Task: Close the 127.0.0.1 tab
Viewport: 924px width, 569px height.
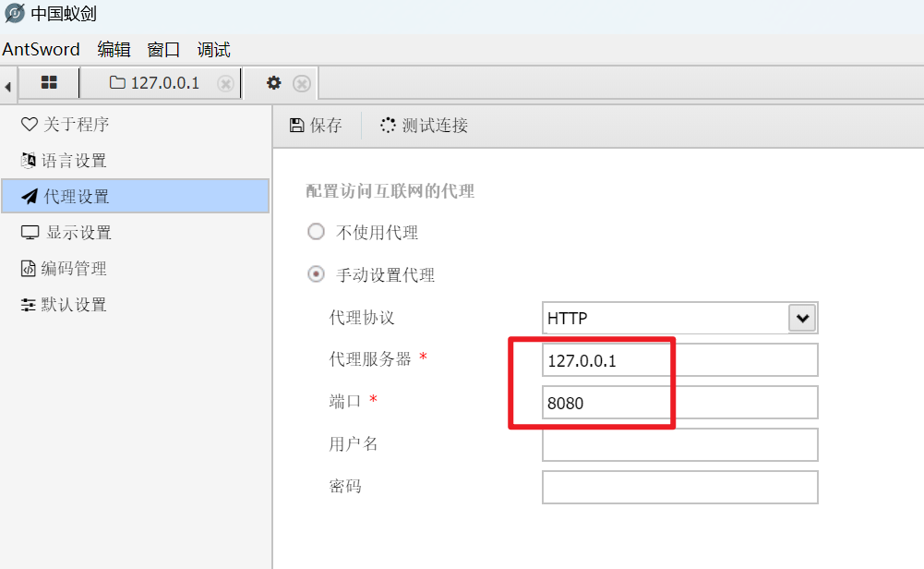Action: [226, 84]
